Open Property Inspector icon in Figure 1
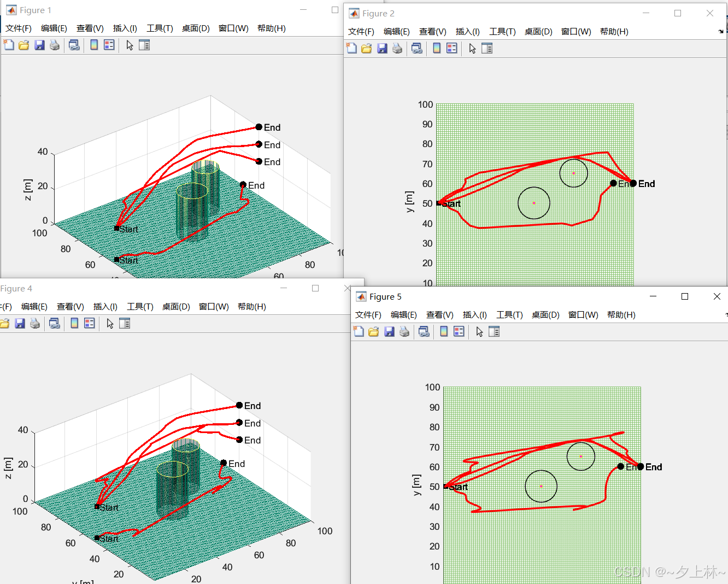 pyautogui.click(x=144, y=45)
